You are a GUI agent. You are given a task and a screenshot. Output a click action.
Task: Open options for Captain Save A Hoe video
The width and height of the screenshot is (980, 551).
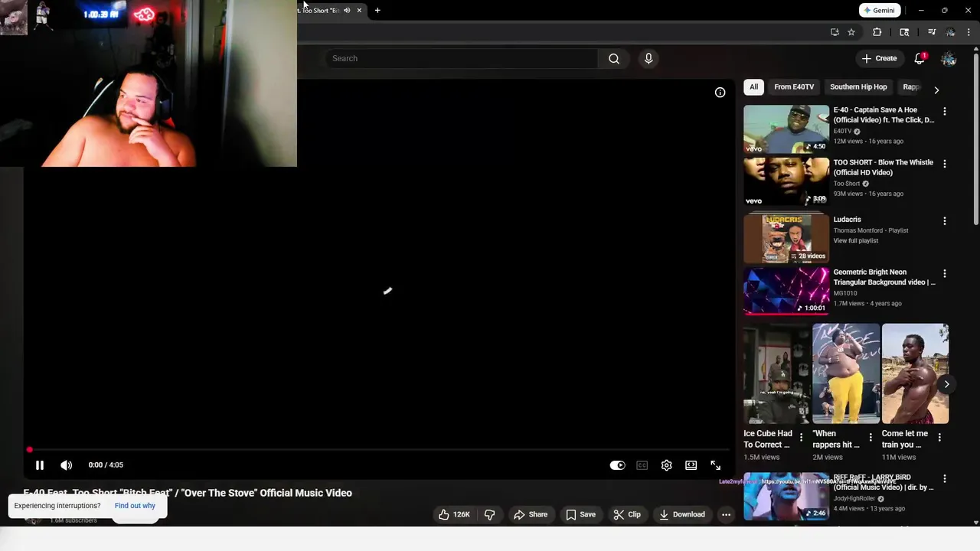coord(944,111)
